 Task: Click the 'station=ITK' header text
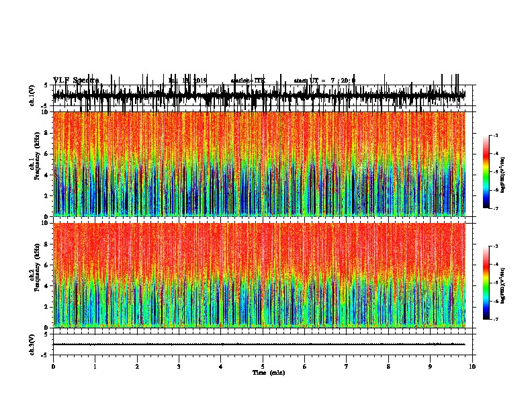pos(248,81)
